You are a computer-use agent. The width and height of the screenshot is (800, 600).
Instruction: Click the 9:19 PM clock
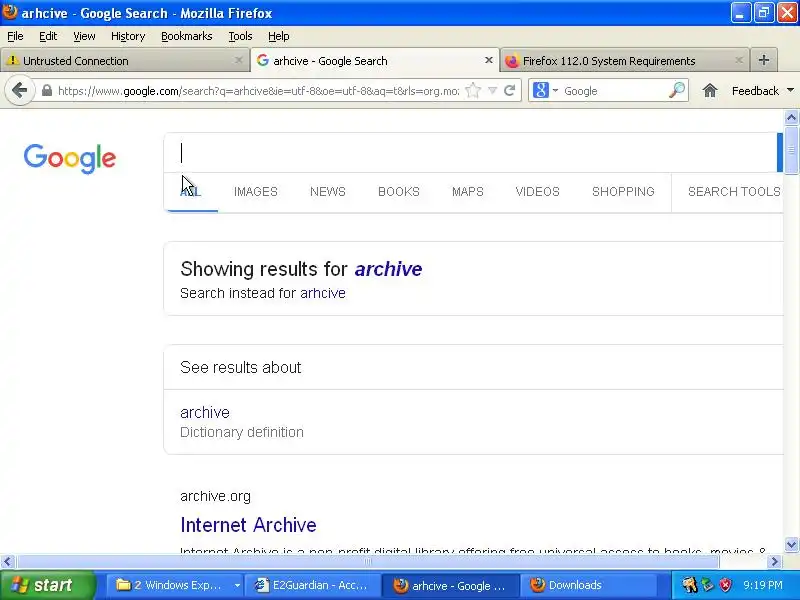pyautogui.click(x=763, y=585)
